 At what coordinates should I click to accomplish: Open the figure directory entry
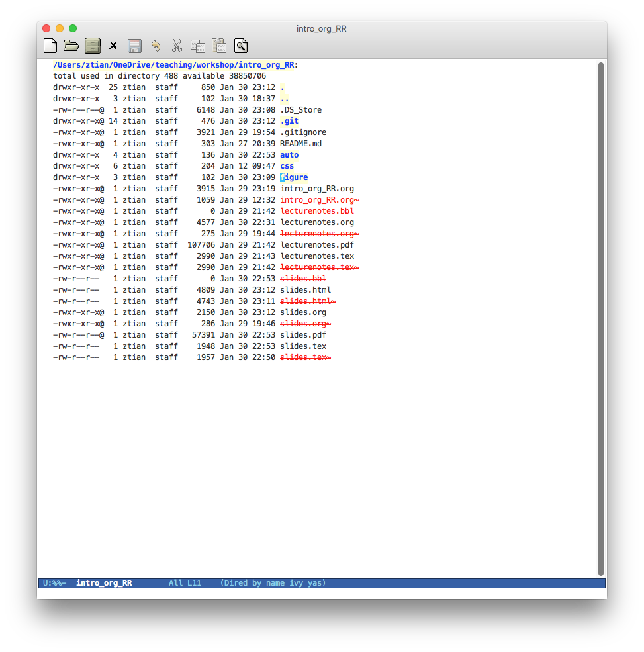point(294,177)
